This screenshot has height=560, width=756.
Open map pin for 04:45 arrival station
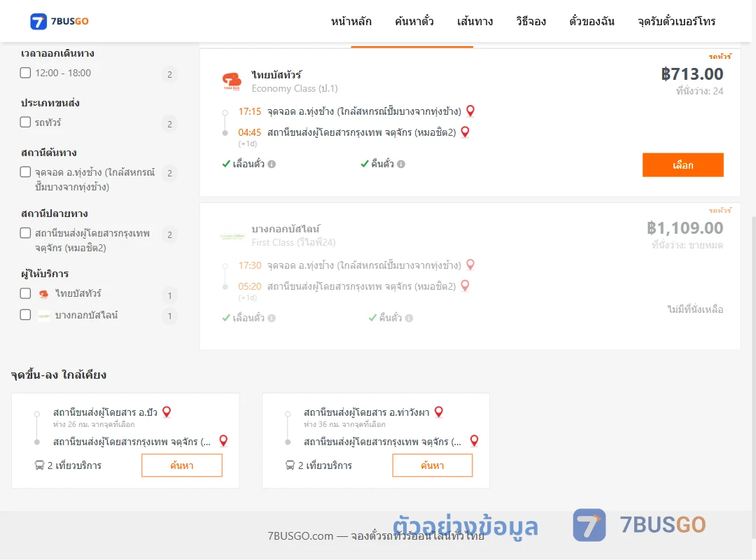[x=465, y=132]
